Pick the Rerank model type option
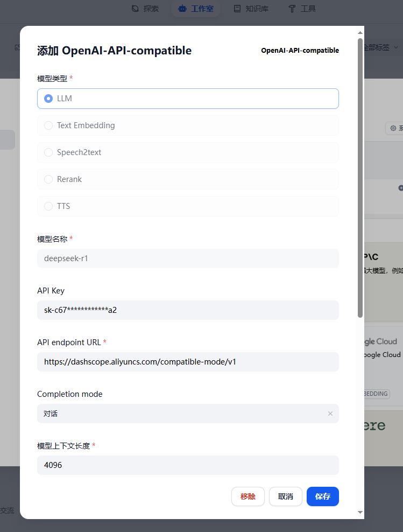The image size is (403, 532). pos(48,179)
